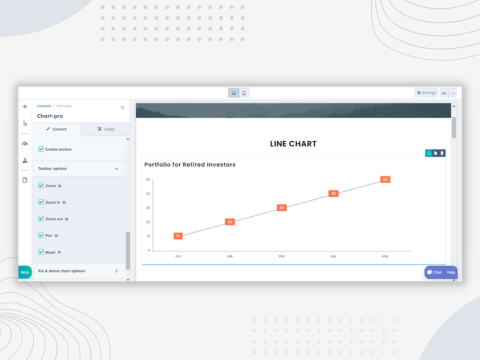Click the Beta badge button
The height and width of the screenshot is (360, 480).
pos(25,272)
